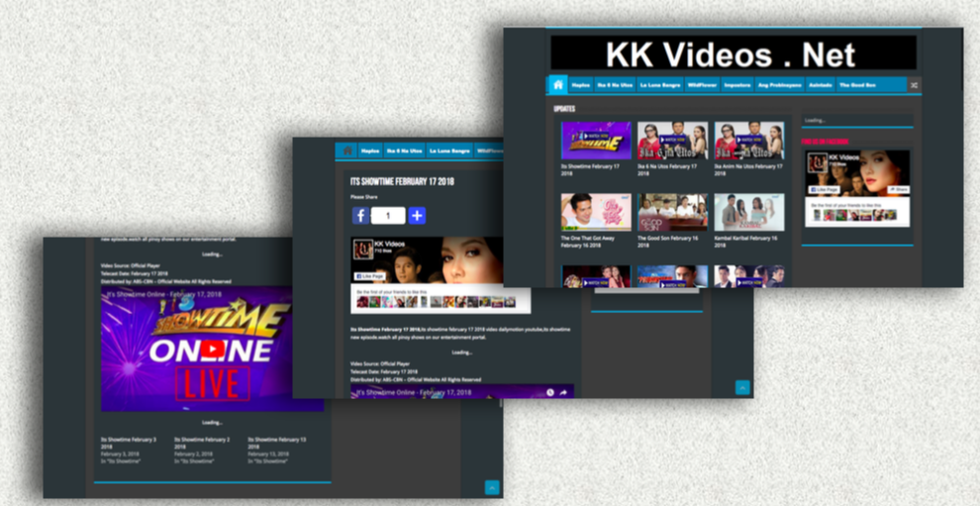The image size is (980, 506).
Task: Ika 6 Na Utos tab in middle article window
Action: [405, 151]
